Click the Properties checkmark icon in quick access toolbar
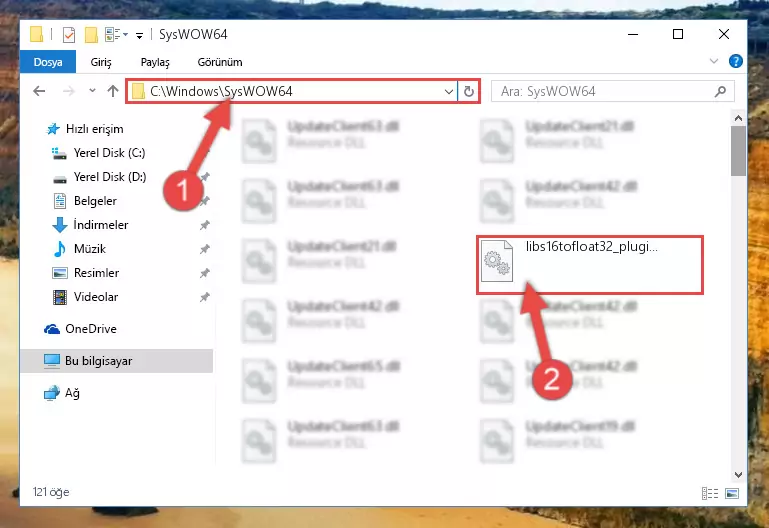 pyautogui.click(x=69, y=35)
